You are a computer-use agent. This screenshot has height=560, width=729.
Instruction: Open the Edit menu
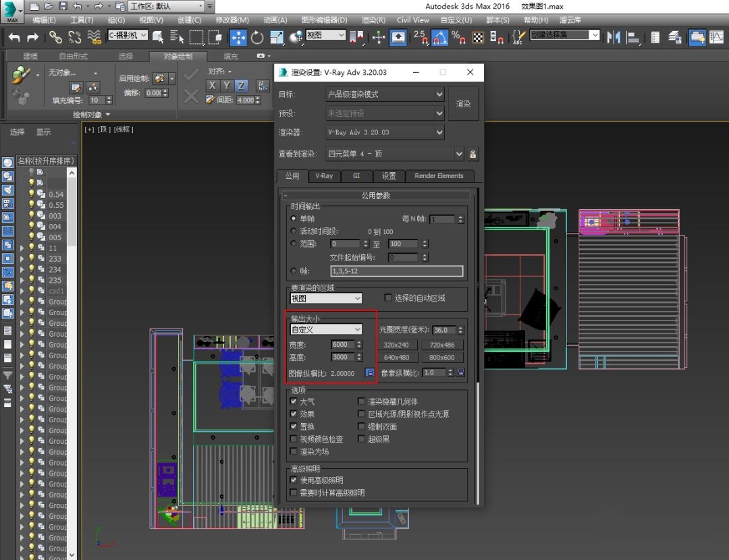44,20
